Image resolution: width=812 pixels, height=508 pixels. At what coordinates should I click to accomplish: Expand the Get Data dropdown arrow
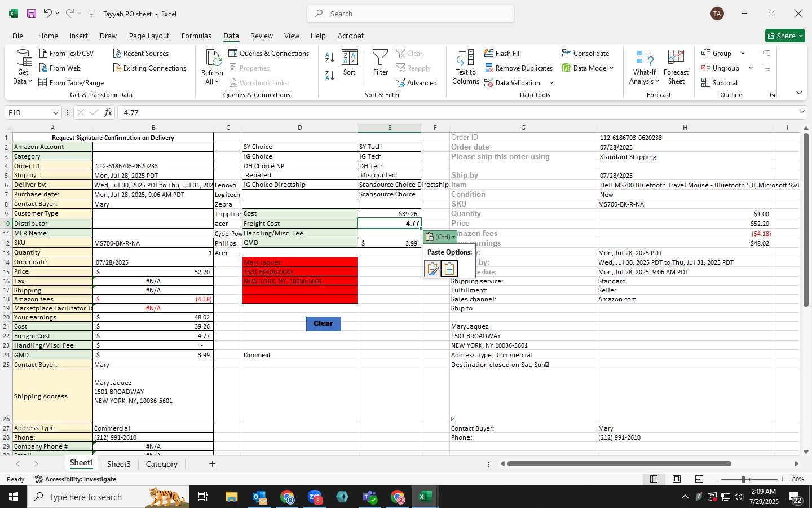[x=30, y=81]
